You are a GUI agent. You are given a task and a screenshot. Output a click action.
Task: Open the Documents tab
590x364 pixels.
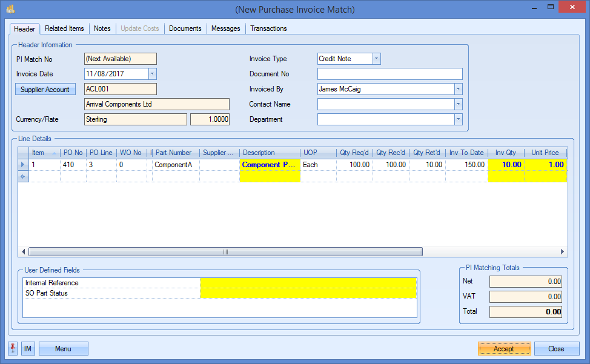[185, 28]
